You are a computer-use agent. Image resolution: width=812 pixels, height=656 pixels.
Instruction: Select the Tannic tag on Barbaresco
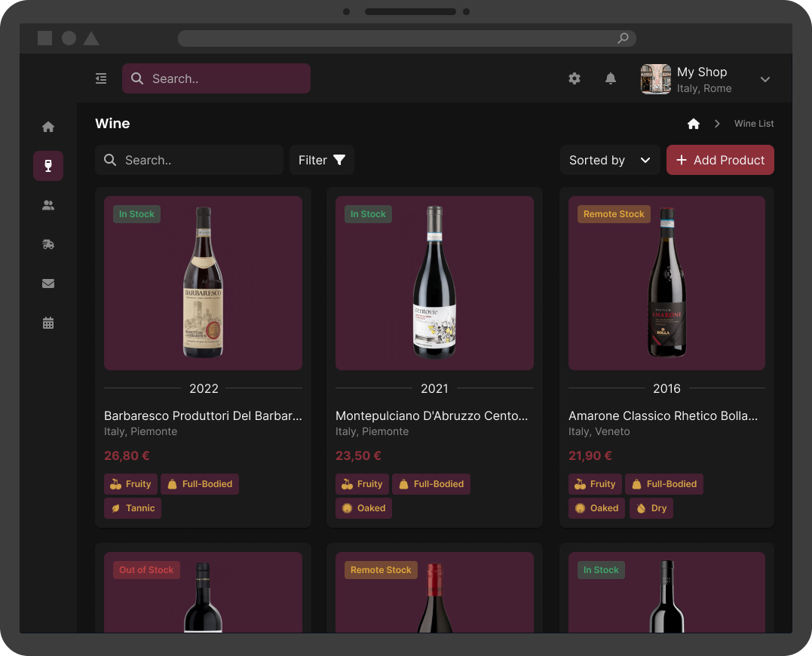click(x=133, y=508)
